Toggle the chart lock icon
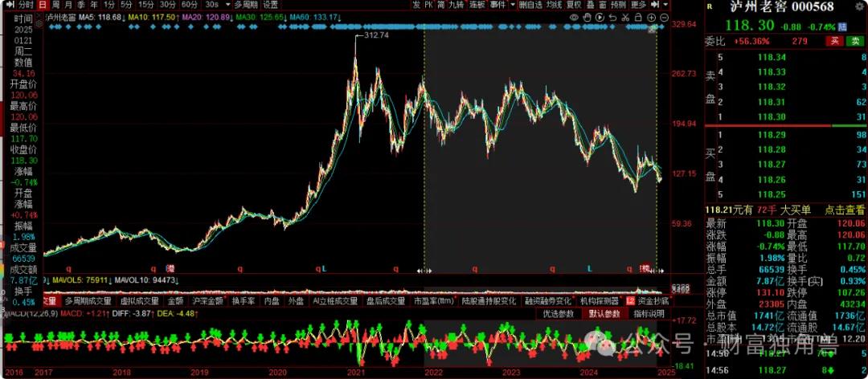Screen dimensions: 868x379 pos(638,17)
